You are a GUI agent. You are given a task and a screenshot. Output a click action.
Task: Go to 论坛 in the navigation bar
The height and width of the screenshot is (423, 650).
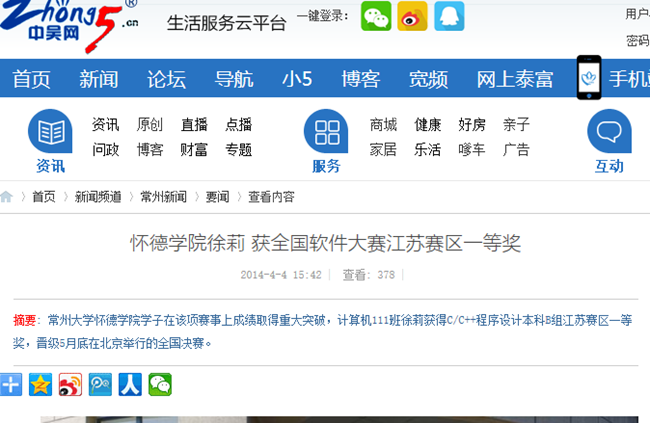pyautogui.click(x=166, y=79)
